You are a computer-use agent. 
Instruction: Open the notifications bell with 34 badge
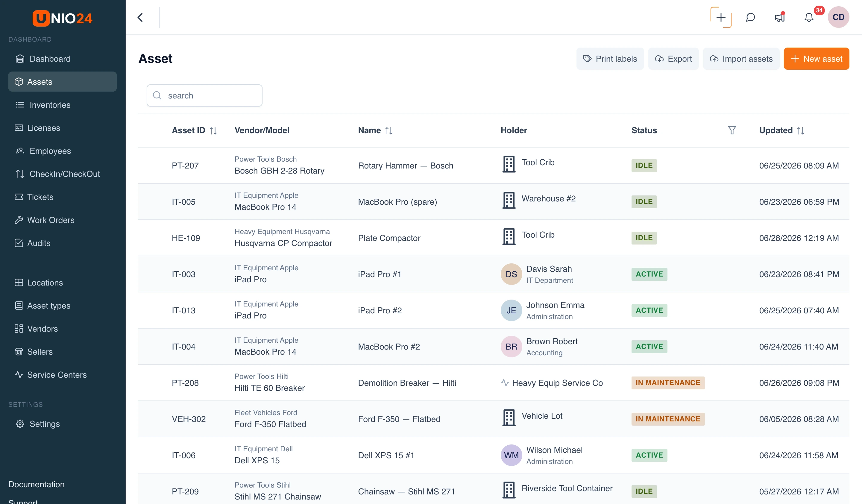click(809, 17)
